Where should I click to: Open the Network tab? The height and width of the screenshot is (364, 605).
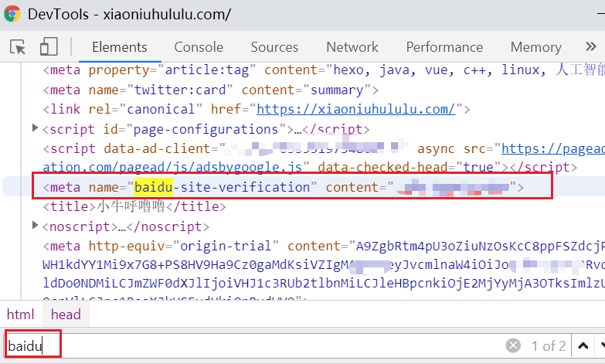tap(352, 47)
